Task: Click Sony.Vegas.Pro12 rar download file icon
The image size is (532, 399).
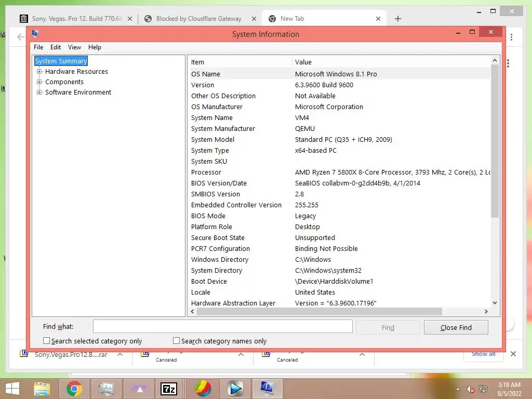Action: point(24,354)
